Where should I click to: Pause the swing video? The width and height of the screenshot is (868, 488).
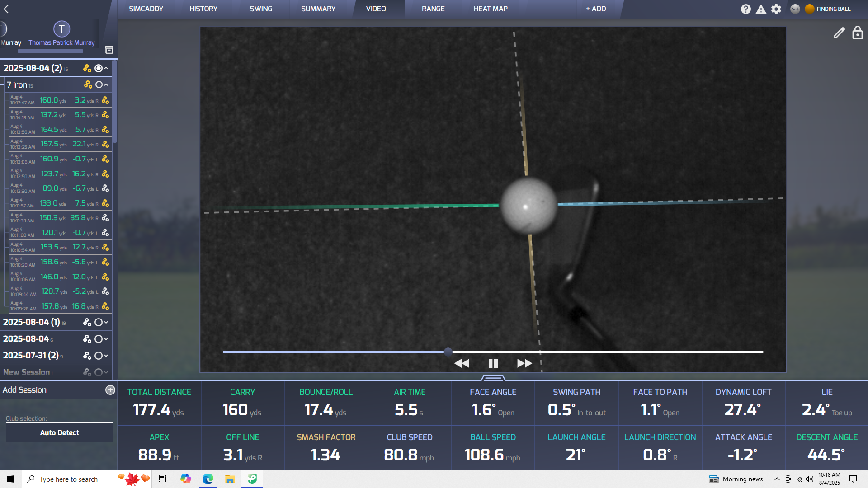(493, 363)
